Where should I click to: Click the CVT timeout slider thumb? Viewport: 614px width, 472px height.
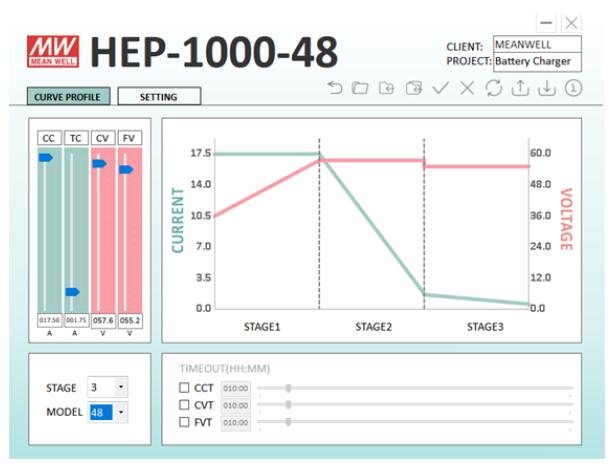point(288,405)
